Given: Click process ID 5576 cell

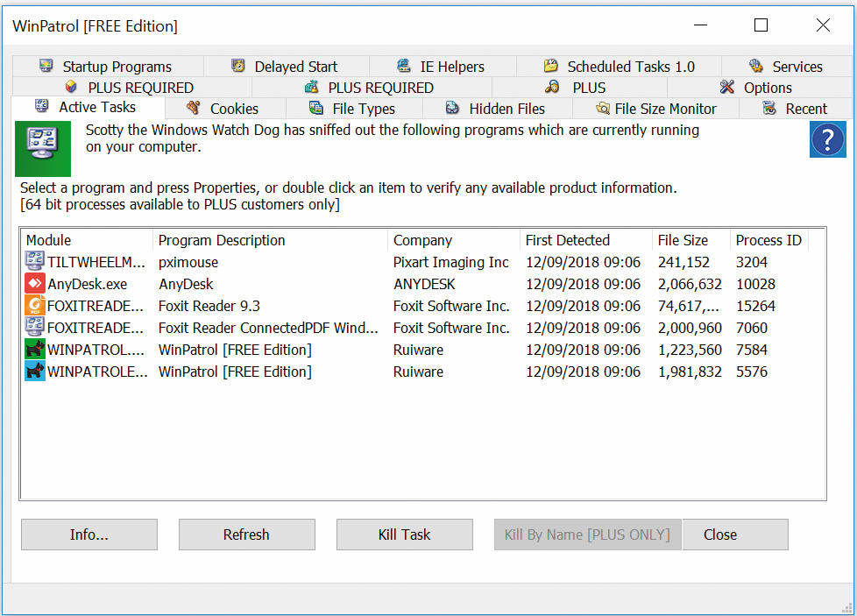Looking at the screenshot, I should point(752,372).
